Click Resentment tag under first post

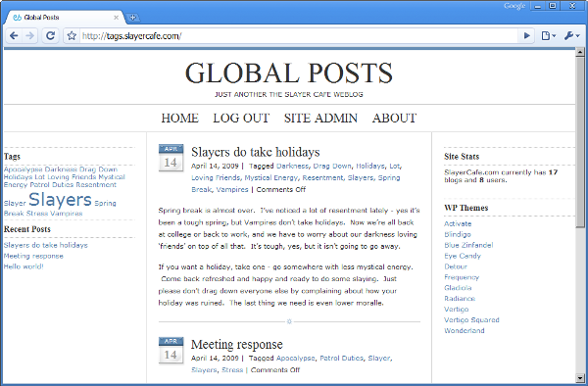pyautogui.click(x=322, y=177)
